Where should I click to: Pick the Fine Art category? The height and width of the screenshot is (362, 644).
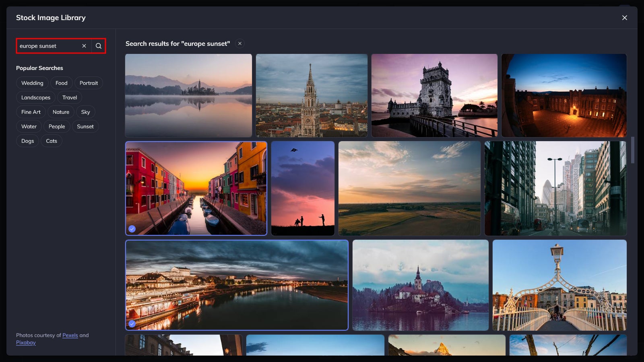[30, 112]
